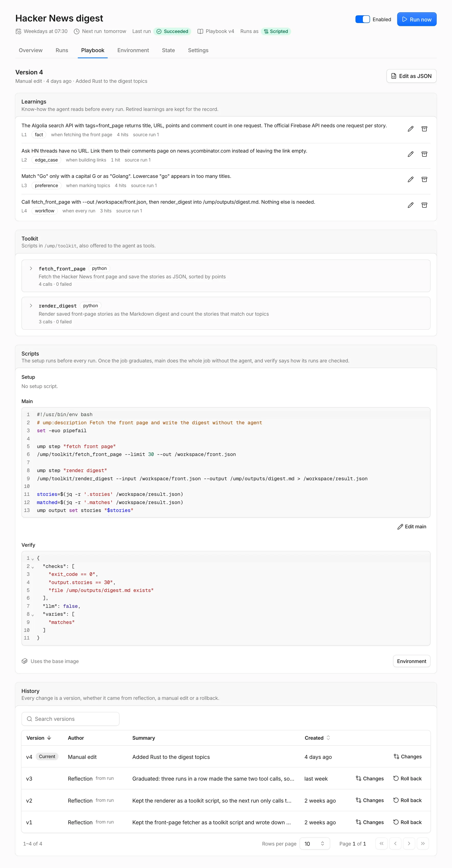Roll back to version v1
The image size is (452, 868).
pos(407,823)
